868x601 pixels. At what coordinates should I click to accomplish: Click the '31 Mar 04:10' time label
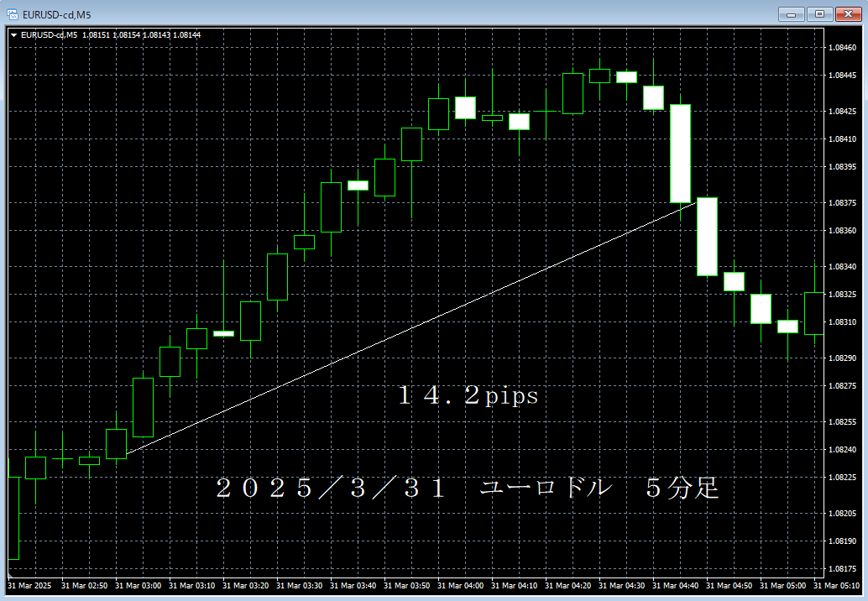click(x=514, y=586)
